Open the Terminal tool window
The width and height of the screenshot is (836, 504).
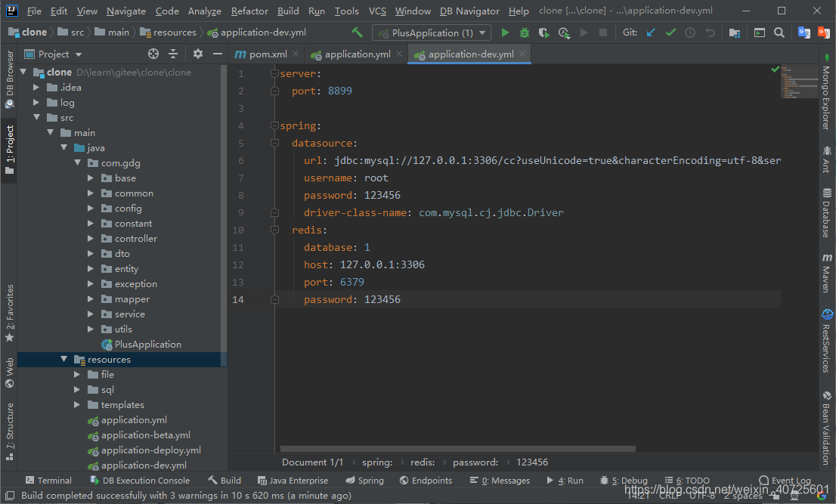point(48,481)
